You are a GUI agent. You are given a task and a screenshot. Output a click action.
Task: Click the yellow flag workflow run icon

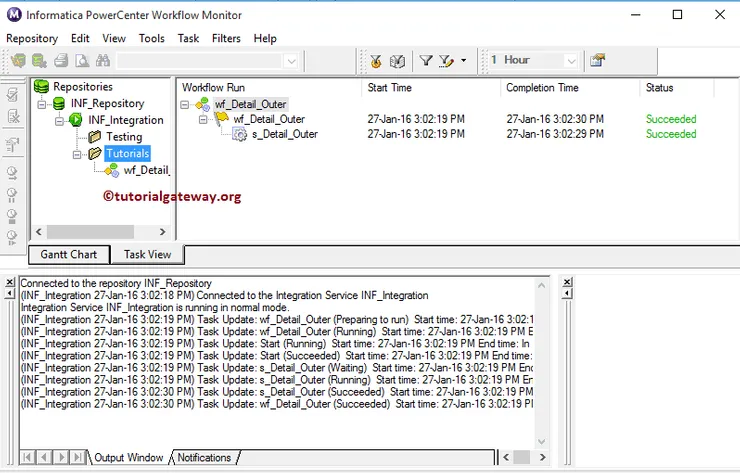pos(222,118)
